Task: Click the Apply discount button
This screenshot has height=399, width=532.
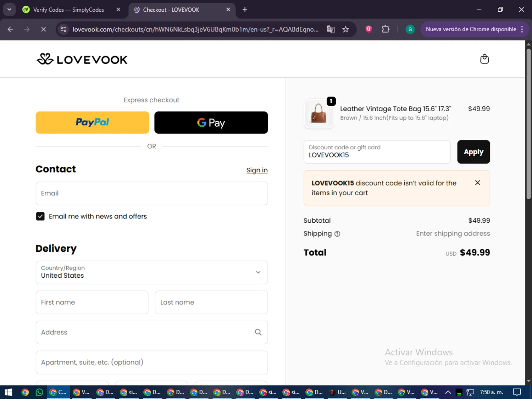Action: (473, 152)
